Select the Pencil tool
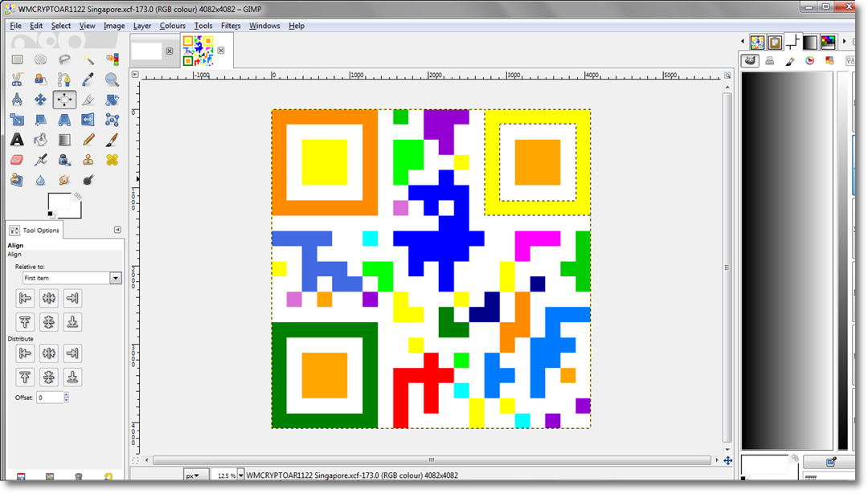Screen dimensions: 868x494 click(x=88, y=140)
